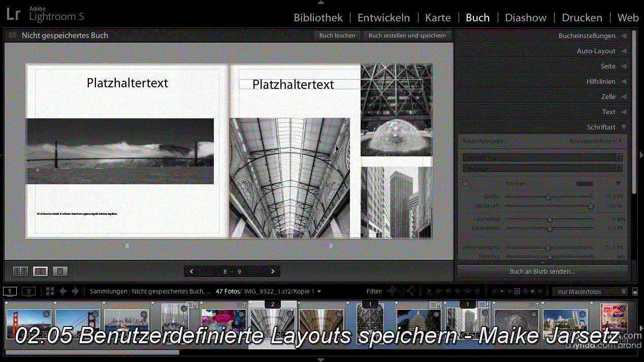Click the panel icon left of book title
The height and width of the screenshot is (362, 644).
click(x=12, y=36)
